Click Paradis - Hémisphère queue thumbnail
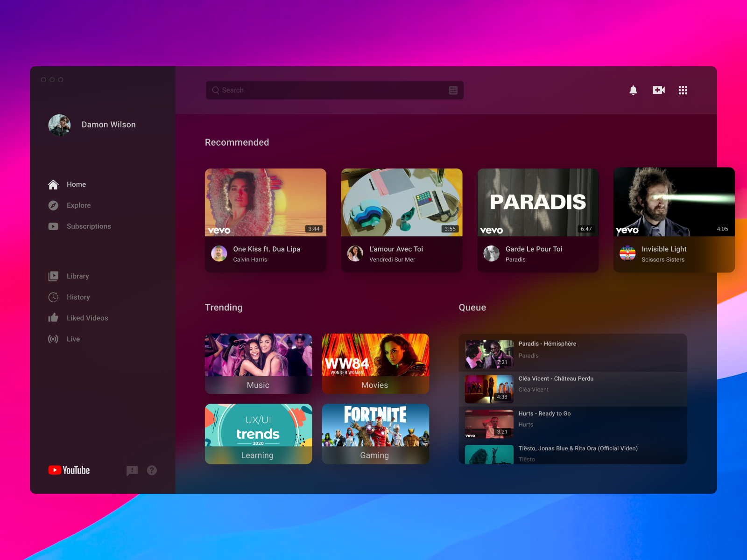Screen dimensions: 747x560 (489, 354)
